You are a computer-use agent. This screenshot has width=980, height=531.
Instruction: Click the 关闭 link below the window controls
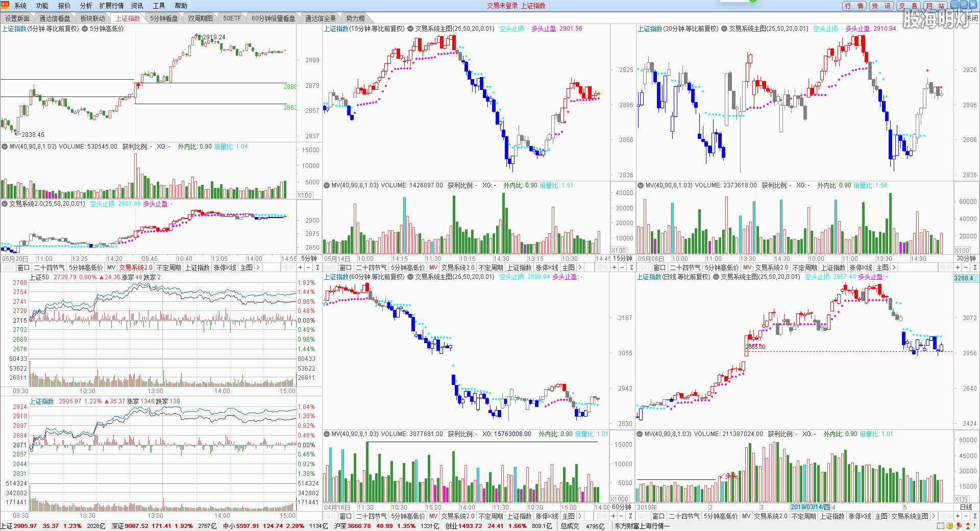972,18
